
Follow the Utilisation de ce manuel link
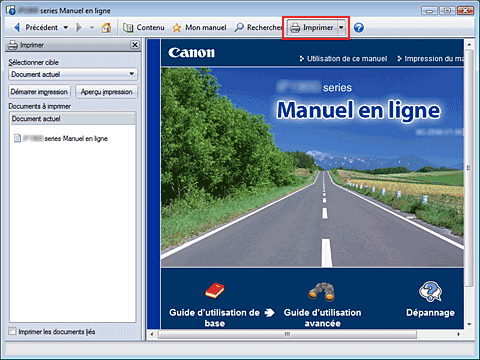[x=343, y=59]
